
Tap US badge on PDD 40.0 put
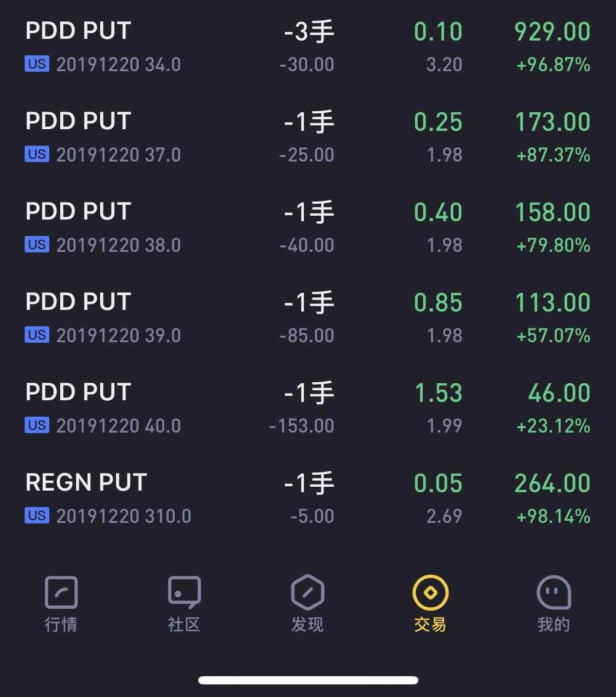click(x=37, y=425)
